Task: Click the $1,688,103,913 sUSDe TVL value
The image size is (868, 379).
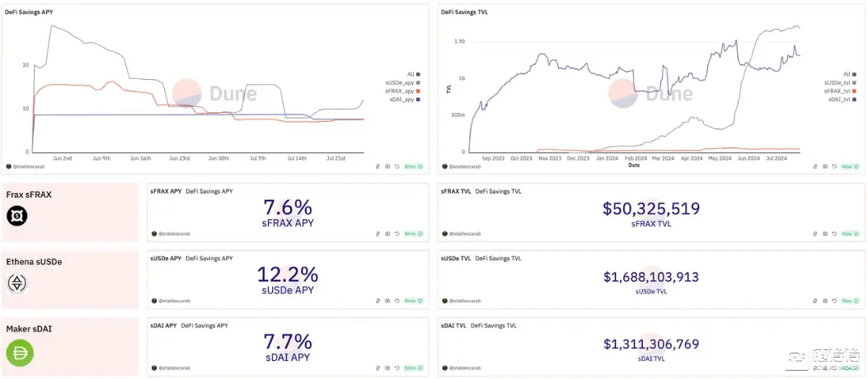Action: tap(651, 278)
